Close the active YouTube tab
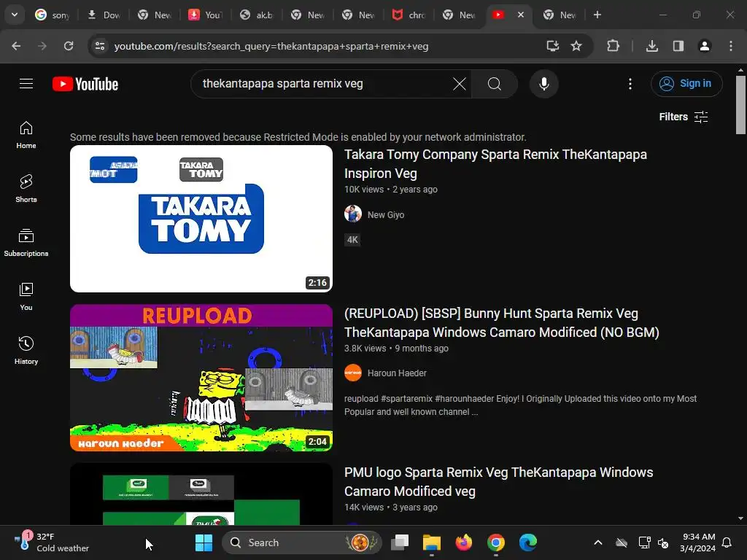The height and width of the screenshot is (560, 747). [521, 15]
